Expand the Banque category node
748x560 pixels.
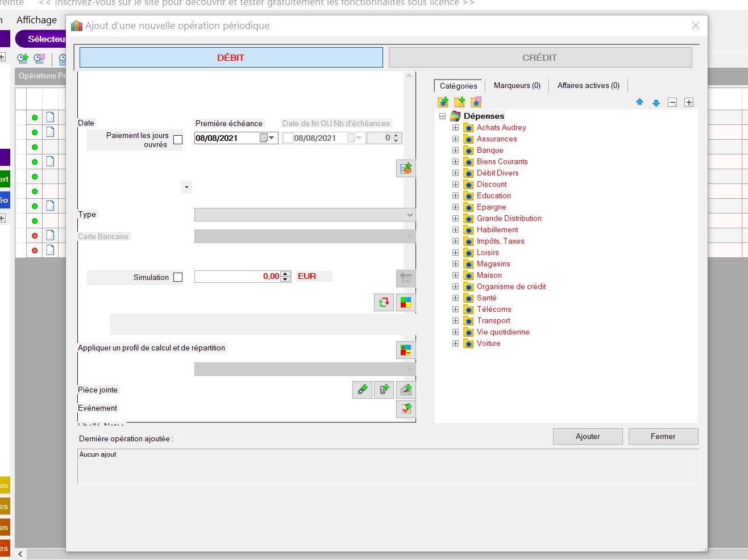[x=455, y=151]
